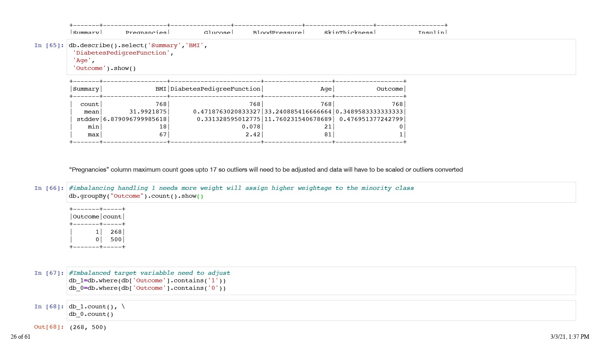Click the In [66]: prompt label

point(49,188)
